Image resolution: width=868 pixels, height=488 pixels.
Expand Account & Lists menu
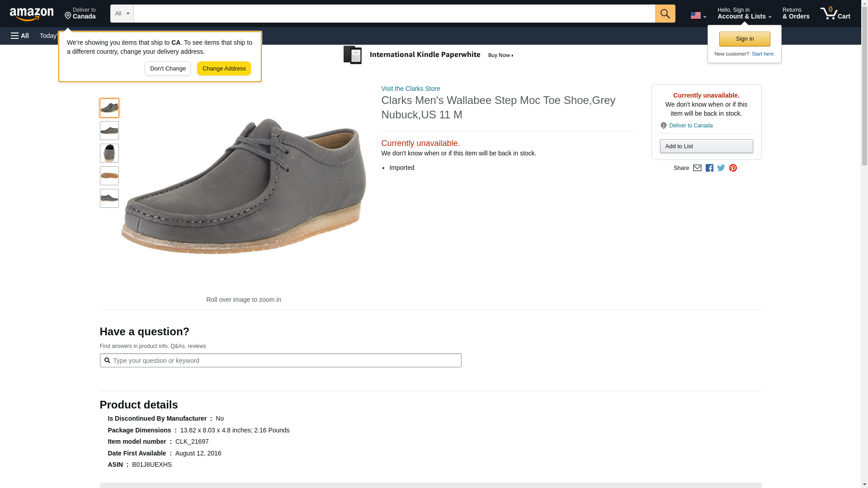(744, 14)
